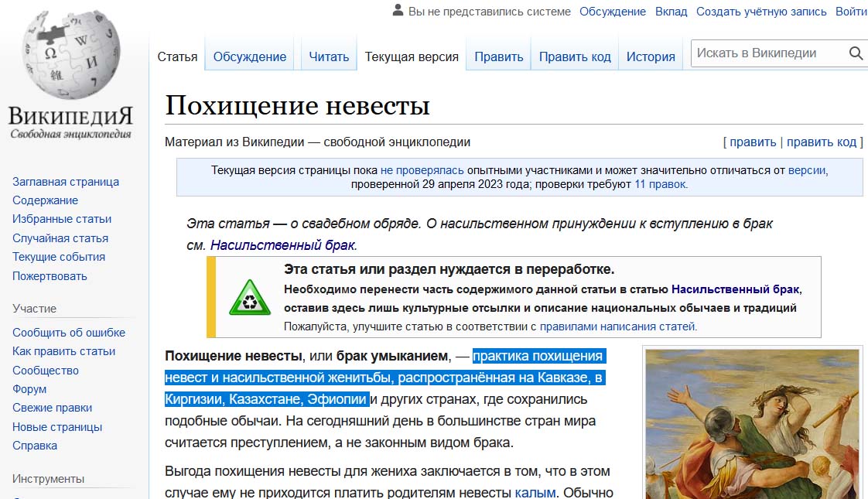The height and width of the screenshot is (499, 868).
Task: Click the 'Инструменты' sidebar heading
Action: (x=48, y=479)
